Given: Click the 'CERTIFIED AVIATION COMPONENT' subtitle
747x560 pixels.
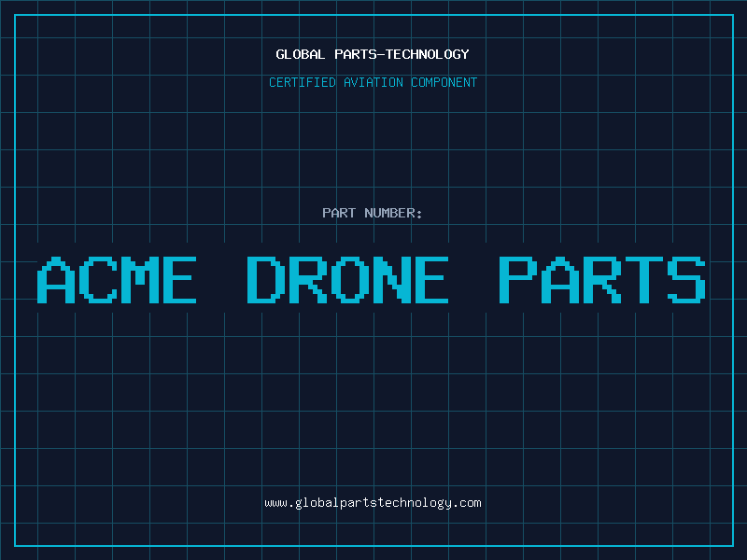Looking at the screenshot, I should [373, 82].
